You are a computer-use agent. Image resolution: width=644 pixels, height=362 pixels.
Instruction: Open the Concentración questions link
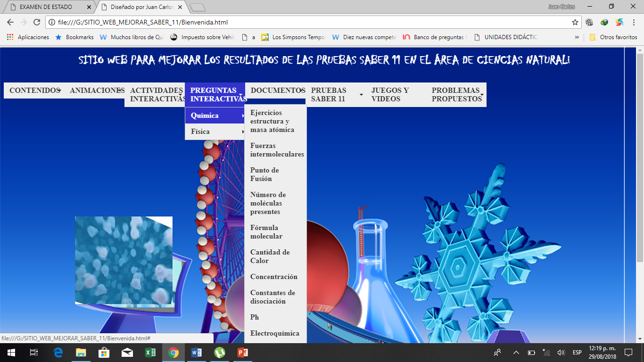pos(273,277)
